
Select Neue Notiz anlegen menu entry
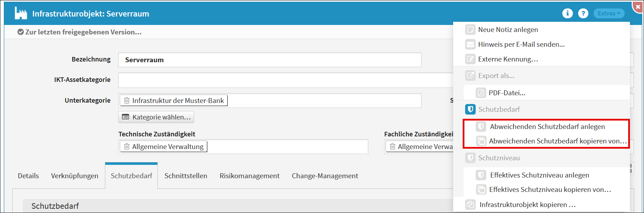(x=508, y=30)
